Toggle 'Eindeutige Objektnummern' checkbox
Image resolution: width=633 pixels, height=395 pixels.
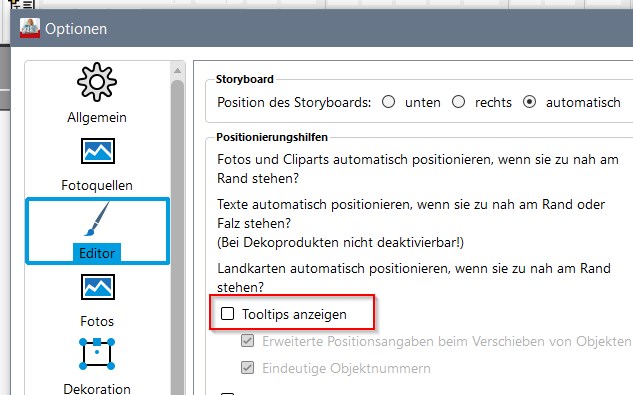247,368
